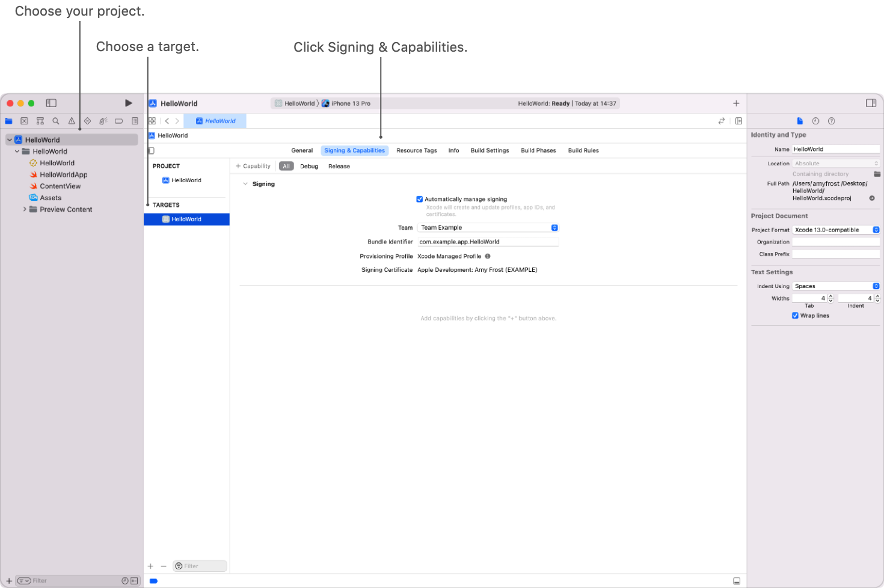Viewport: 884px width, 588px height.
Task: Switch to the Build Settings tab
Action: pos(490,150)
